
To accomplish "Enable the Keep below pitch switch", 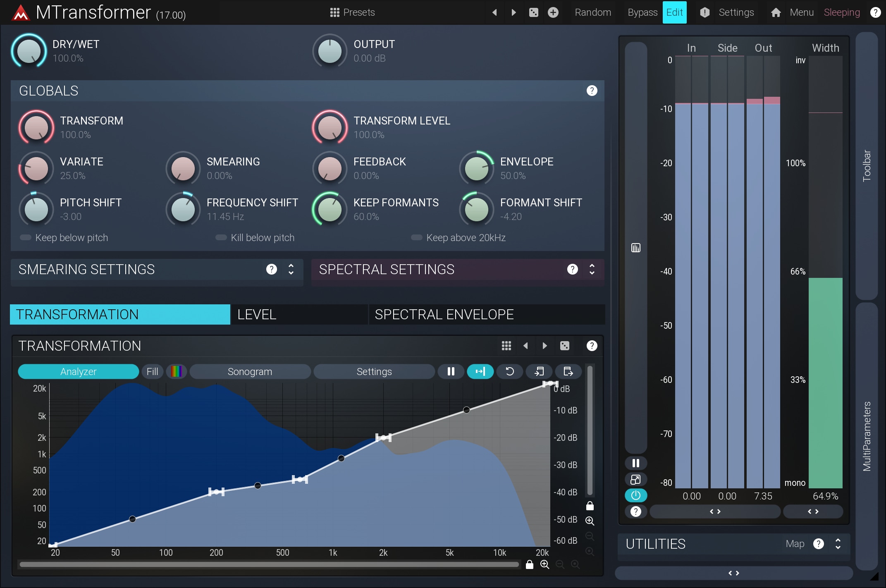I will tap(26, 237).
